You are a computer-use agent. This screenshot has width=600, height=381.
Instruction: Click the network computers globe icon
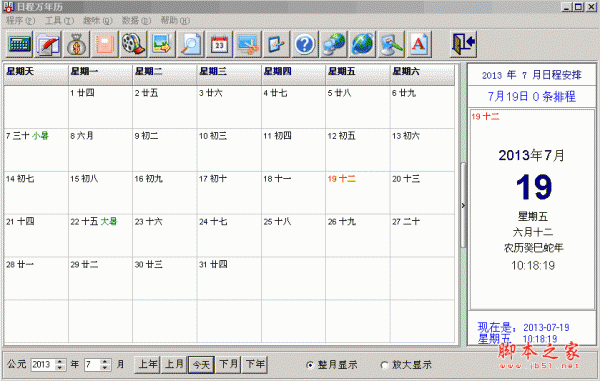[x=334, y=44]
